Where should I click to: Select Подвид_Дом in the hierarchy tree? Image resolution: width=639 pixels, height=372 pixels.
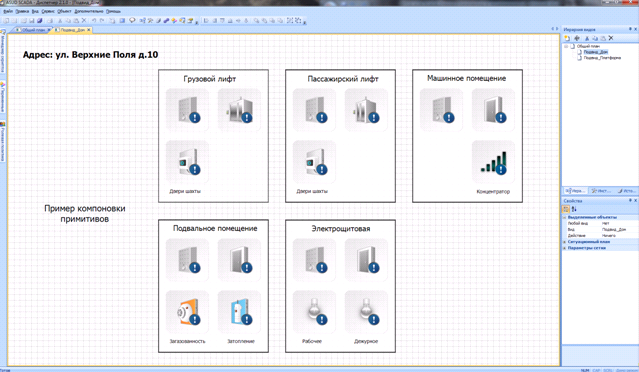click(x=595, y=52)
